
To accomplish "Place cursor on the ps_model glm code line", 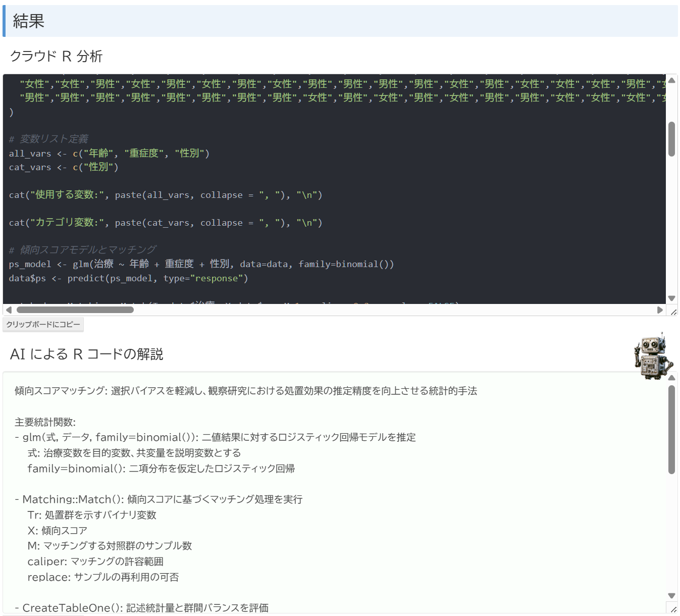I will click(201, 264).
